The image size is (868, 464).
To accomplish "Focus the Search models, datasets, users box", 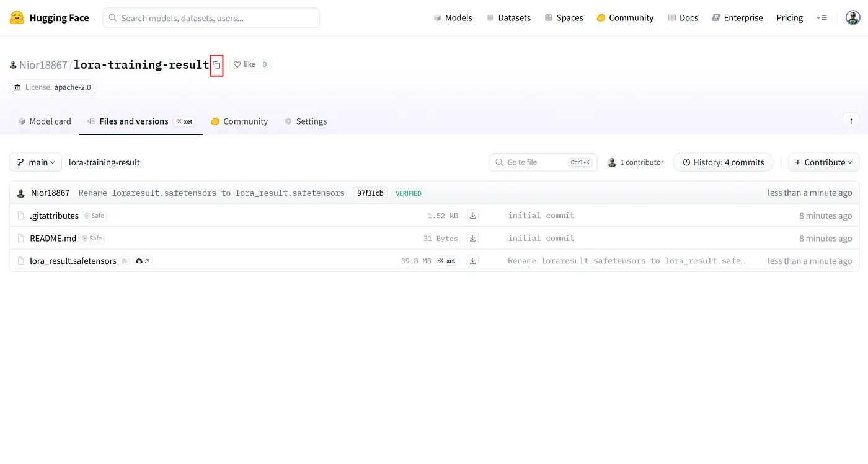I will point(211,18).
